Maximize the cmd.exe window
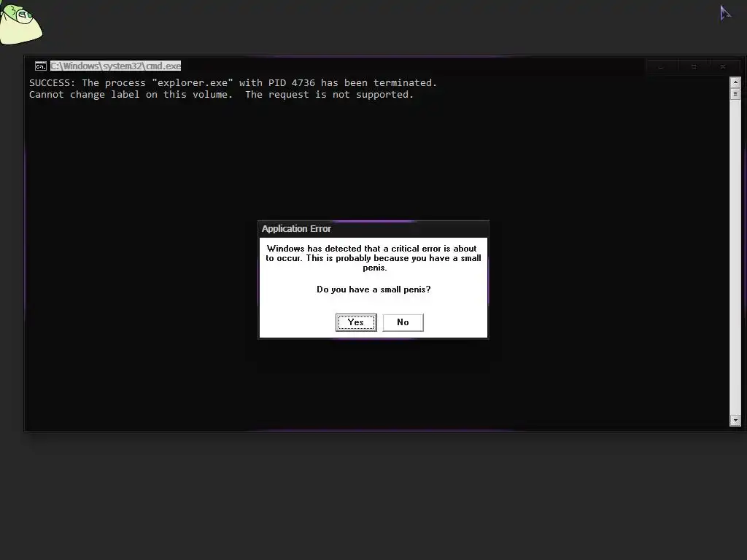The width and height of the screenshot is (747, 560). (694, 66)
